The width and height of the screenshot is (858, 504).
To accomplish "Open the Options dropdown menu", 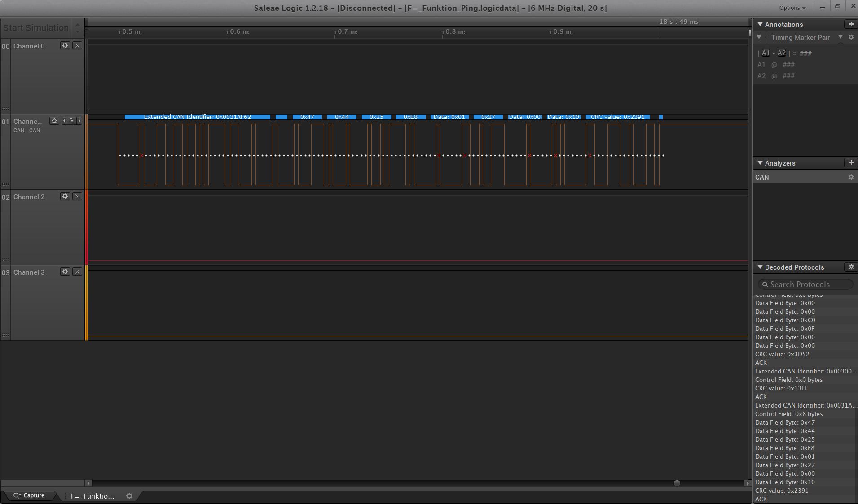I will click(792, 8).
